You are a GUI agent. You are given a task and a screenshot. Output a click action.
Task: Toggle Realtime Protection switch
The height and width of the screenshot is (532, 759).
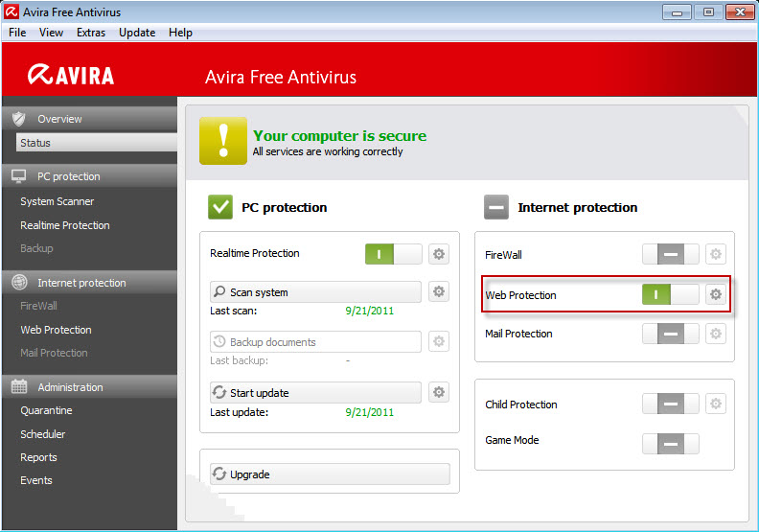tap(393, 254)
